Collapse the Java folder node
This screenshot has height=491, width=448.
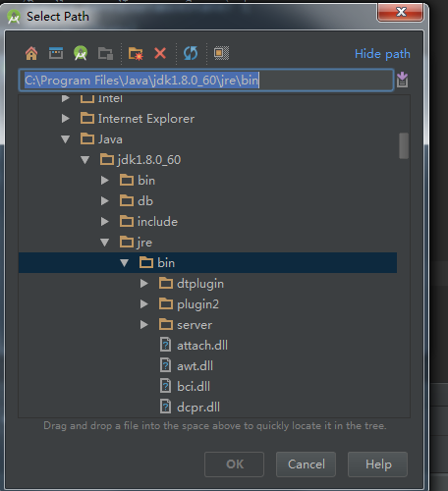66,139
